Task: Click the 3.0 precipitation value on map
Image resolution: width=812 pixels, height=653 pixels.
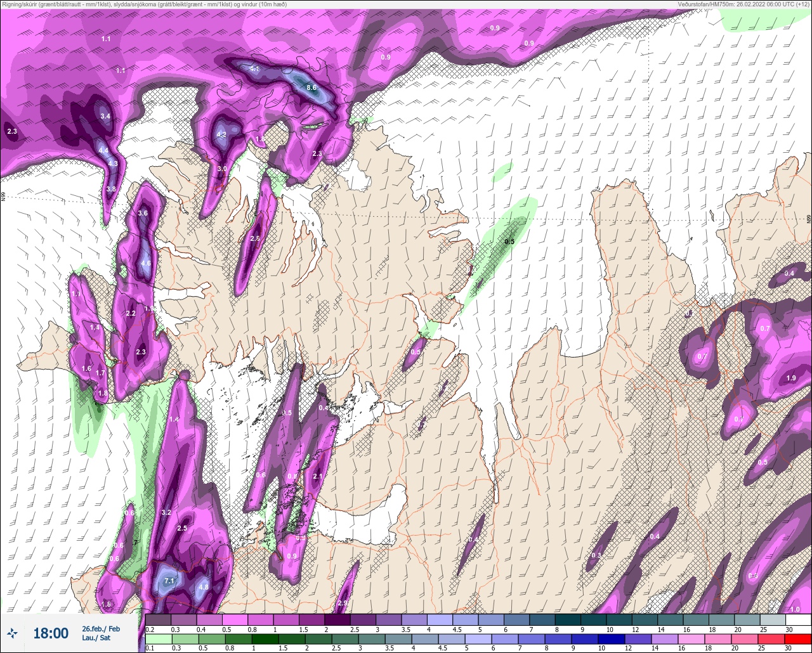Action: (222, 169)
